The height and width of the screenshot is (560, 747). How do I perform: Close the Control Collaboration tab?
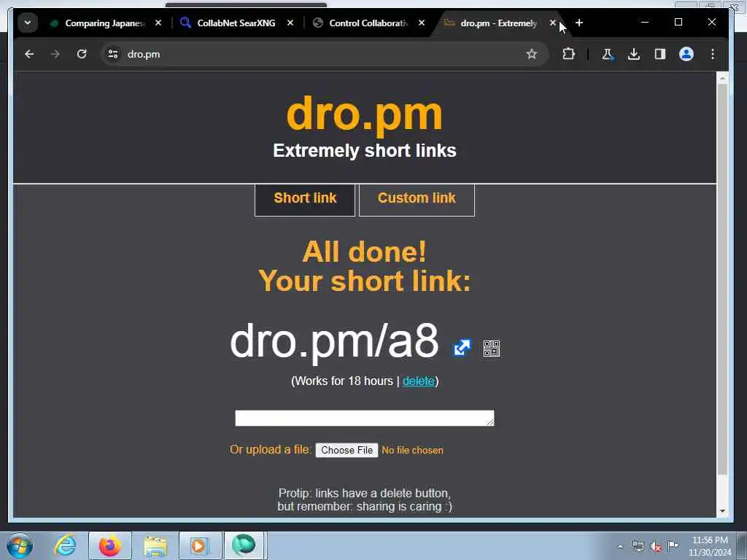click(x=422, y=23)
